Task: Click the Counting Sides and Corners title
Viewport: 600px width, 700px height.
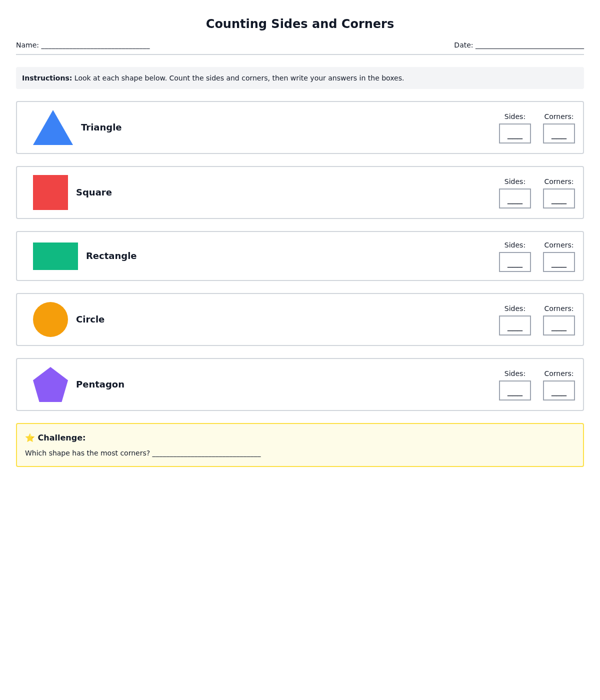Action: tap(300, 24)
